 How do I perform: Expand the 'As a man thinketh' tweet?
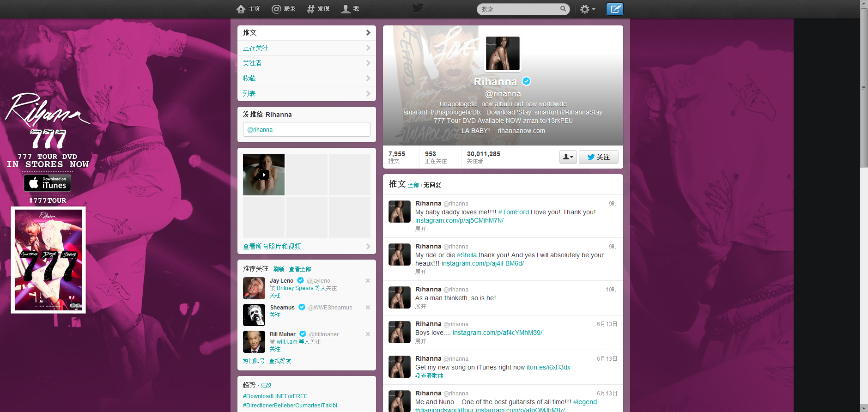click(x=420, y=307)
